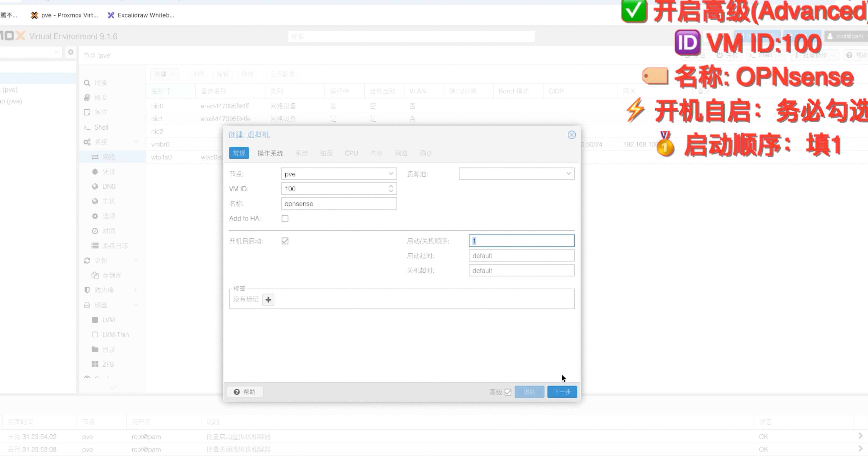868x458 pixels.
Task: Toggle the 开机自启动 start-at-boot checkbox
Action: point(285,241)
